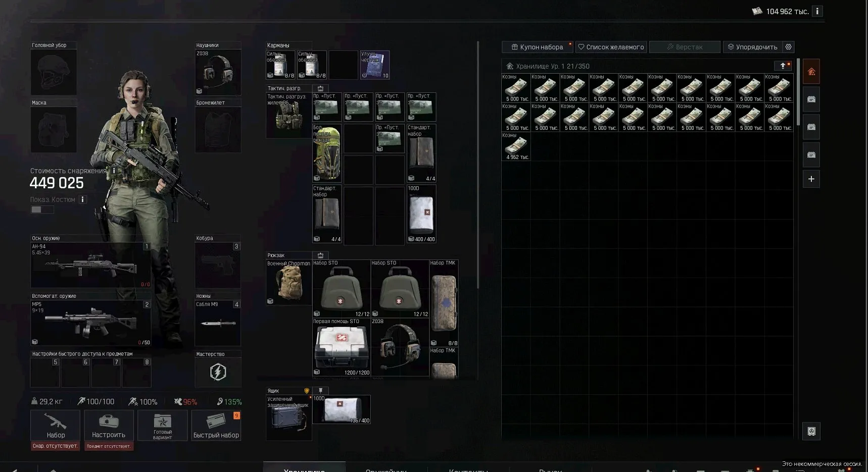Screen dimensions: 868x472
Task: Select the Z038 headset in Наушники slot
Action: (x=218, y=72)
